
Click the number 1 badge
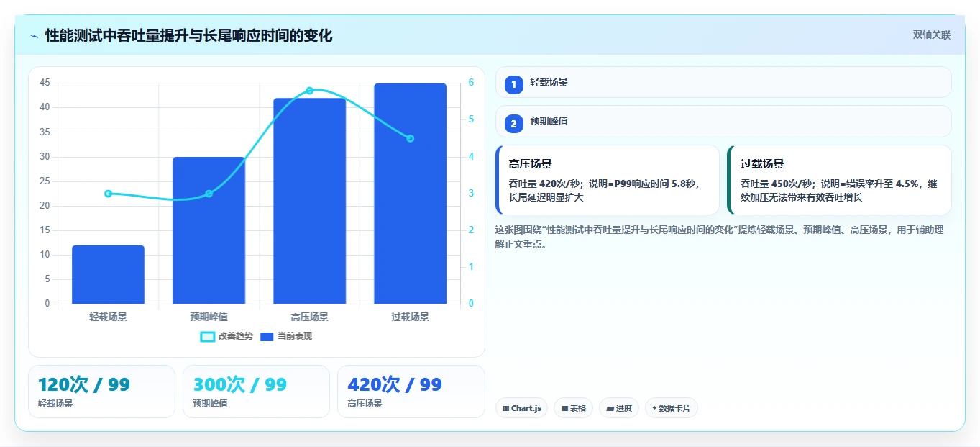coord(513,85)
